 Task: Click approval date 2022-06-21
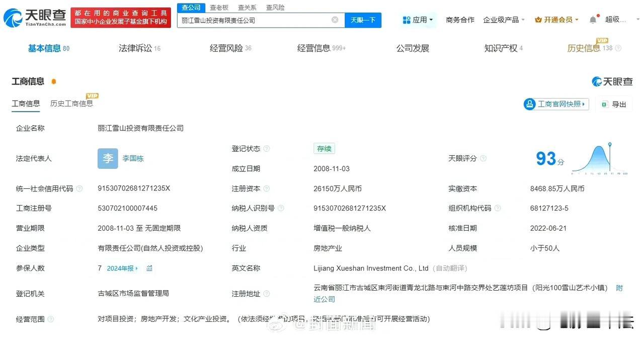pos(548,228)
